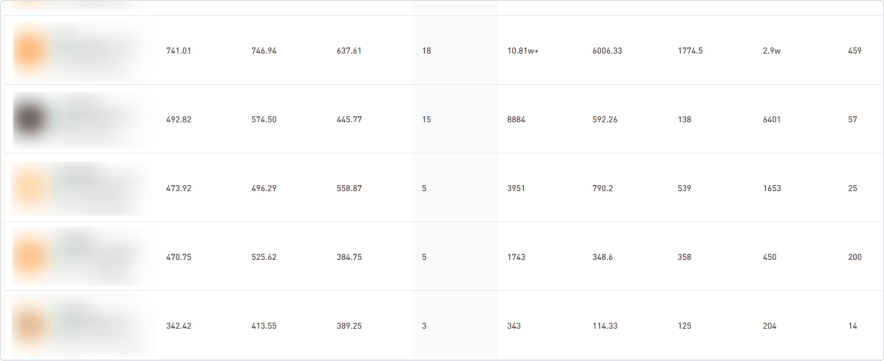
Task: Click the blurred name in the 741.01 row
Action: tap(101, 51)
